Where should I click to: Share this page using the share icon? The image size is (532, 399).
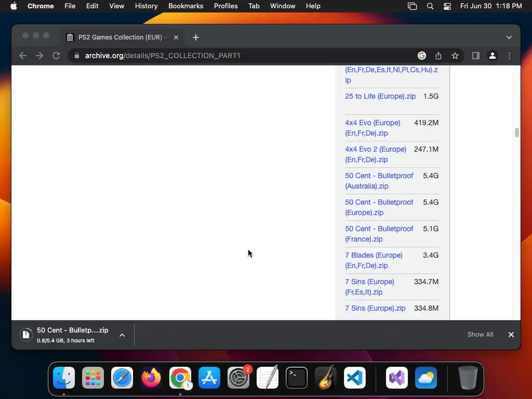pyautogui.click(x=438, y=56)
